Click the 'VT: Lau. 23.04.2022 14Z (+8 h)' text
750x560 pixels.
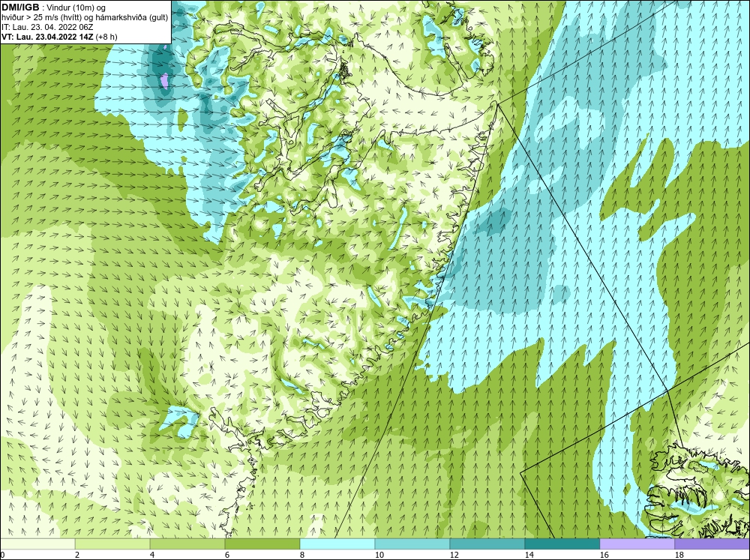click(60, 37)
